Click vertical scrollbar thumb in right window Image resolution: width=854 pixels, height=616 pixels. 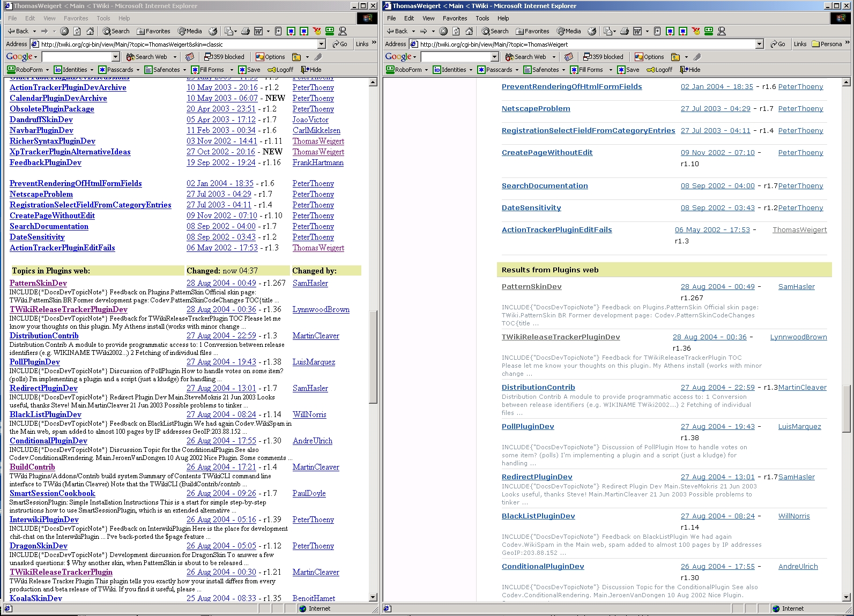(x=846, y=407)
